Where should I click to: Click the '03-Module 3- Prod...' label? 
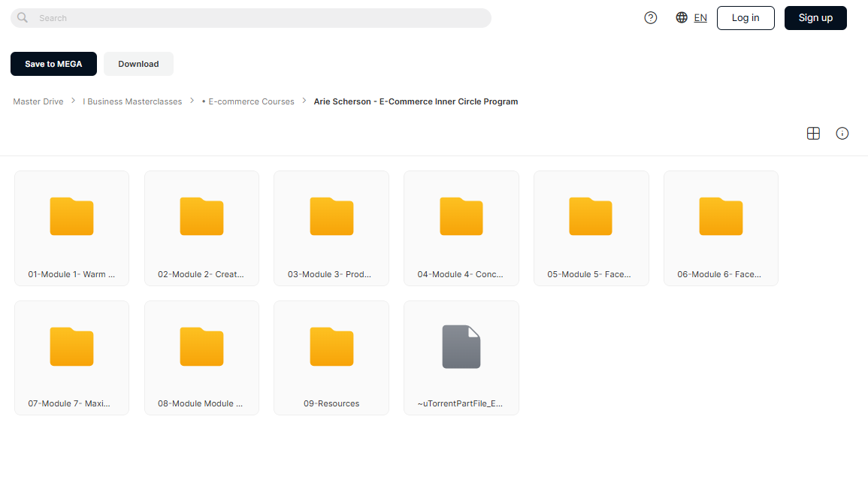(x=329, y=274)
